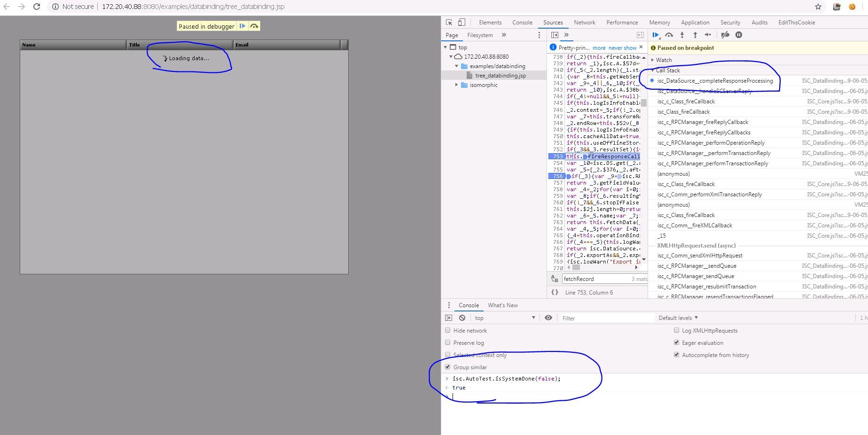Resume script execution in debugger toolbar
This screenshot has height=435, width=868.
655,35
